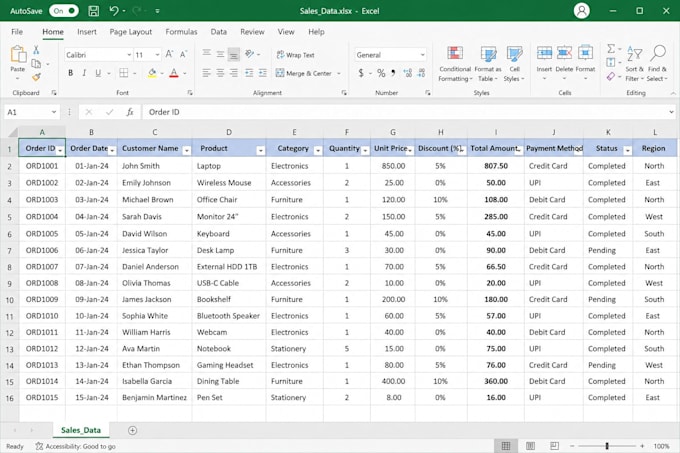Click the Copy icon
The height and width of the screenshot is (453, 680).
(36, 64)
